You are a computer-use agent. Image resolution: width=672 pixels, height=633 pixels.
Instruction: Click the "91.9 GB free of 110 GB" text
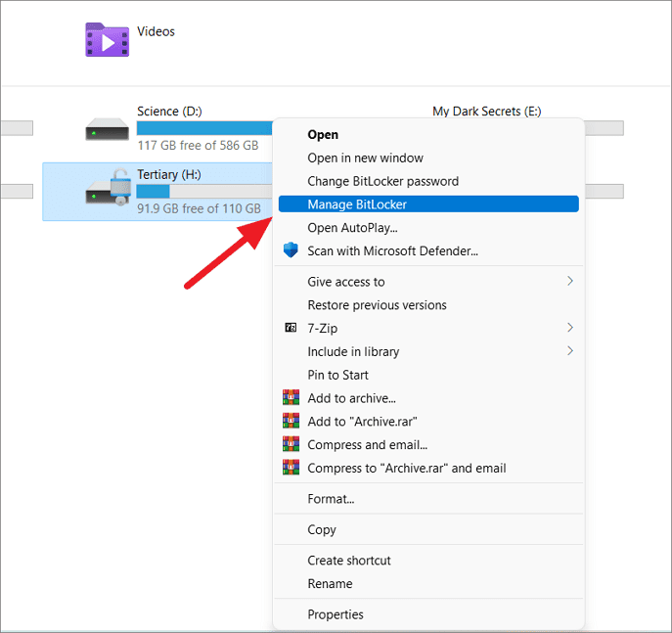coord(199,208)
